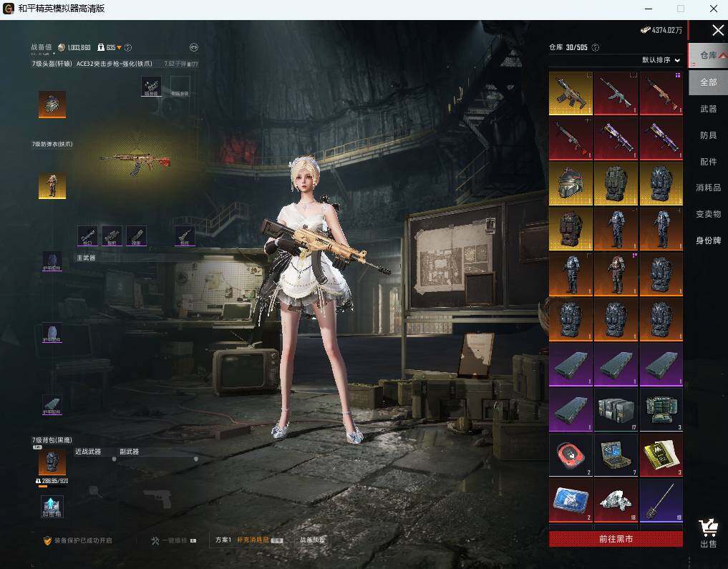728x569 pixels.
Task: Select the gray crates item with count 17
Action: (x=616, y=410)
